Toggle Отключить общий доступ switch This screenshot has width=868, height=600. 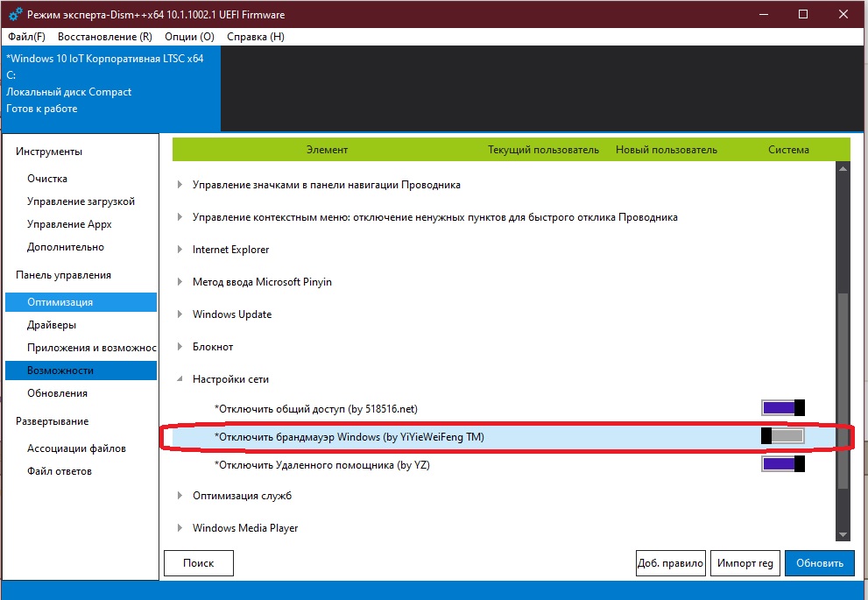(783, 408)
